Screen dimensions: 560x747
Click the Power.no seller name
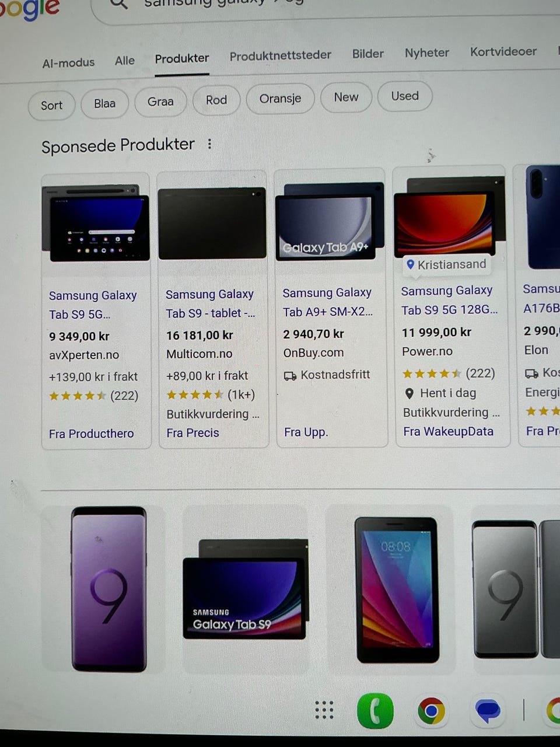click(x=427, y=351)
